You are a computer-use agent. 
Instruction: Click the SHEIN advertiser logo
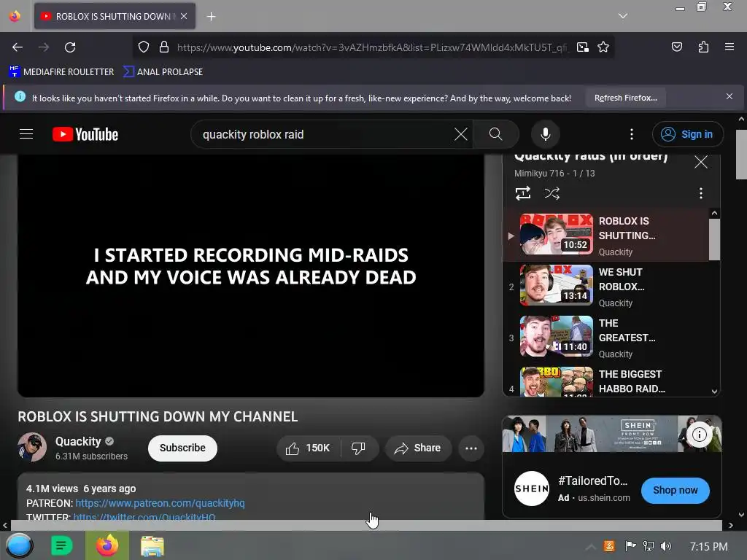pyautogui.click(x=532, y=489)
